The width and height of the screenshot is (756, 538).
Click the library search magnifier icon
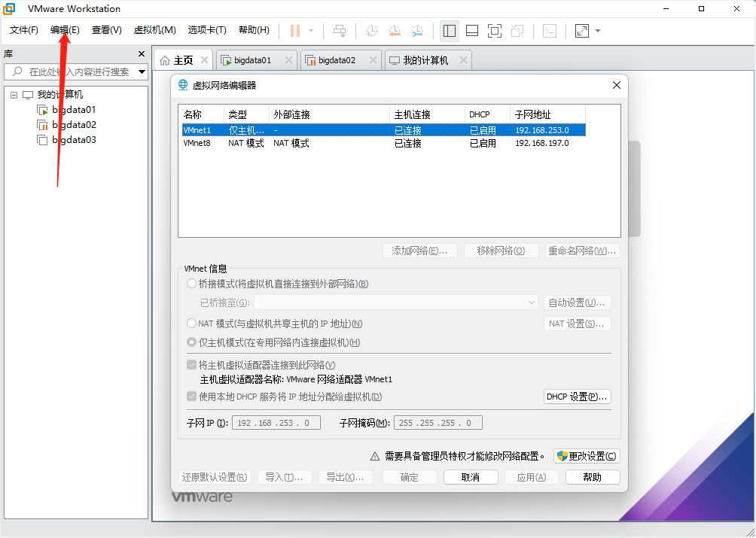tap(17, 71)
